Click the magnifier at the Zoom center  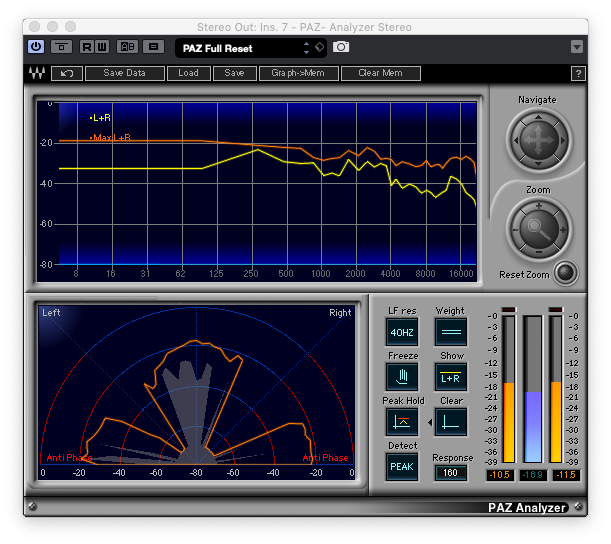(x=539, y=230)
